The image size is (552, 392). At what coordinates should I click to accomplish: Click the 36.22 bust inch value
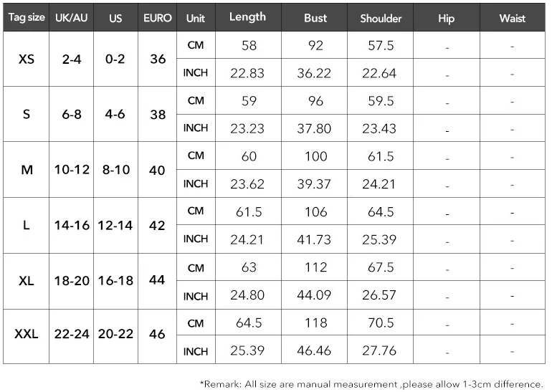(x=315, y=73)
